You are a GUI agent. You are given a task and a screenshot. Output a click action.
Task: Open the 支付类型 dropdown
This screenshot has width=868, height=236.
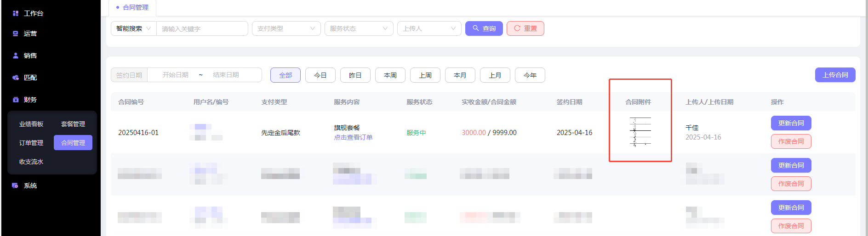pyautogui.click(x=286, y=28)
